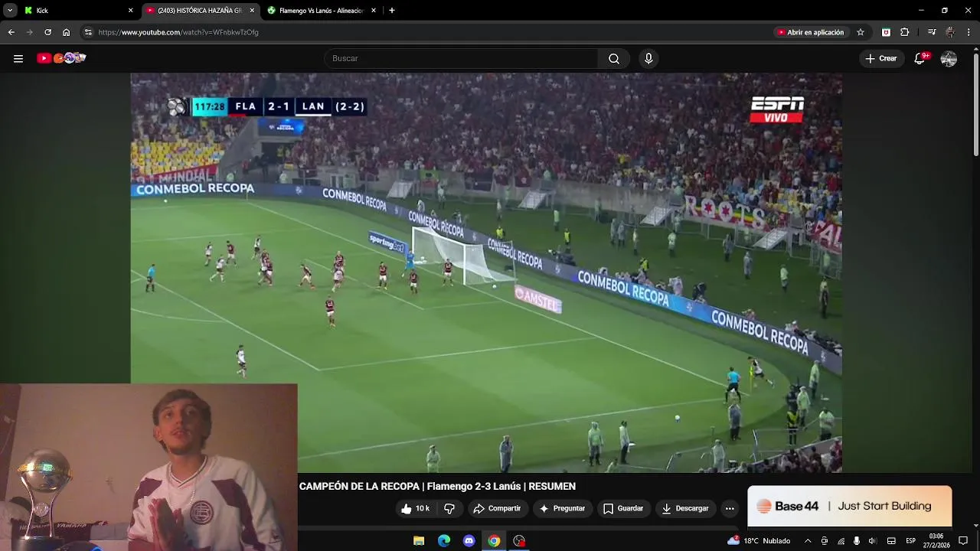Switch to the Flamengo Vs Lanús tab
This screenshot has width=980, height=551.
coord(320,11)
